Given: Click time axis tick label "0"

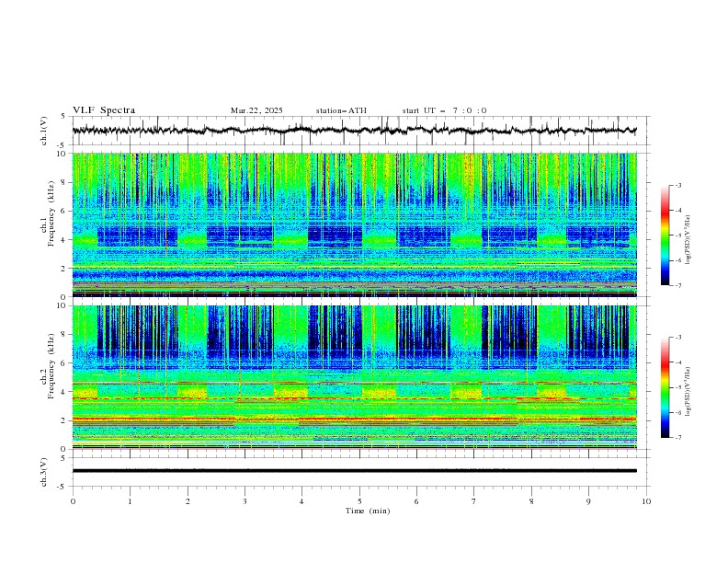Looking at the screenshot, I should [x=73, y=501].
